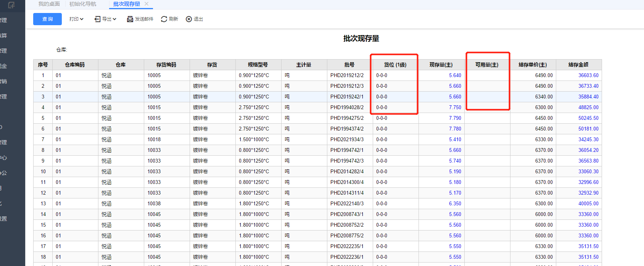644x266 pixels.
Task: Switch to 初始化导航 tab
Action: pos(83,4)
